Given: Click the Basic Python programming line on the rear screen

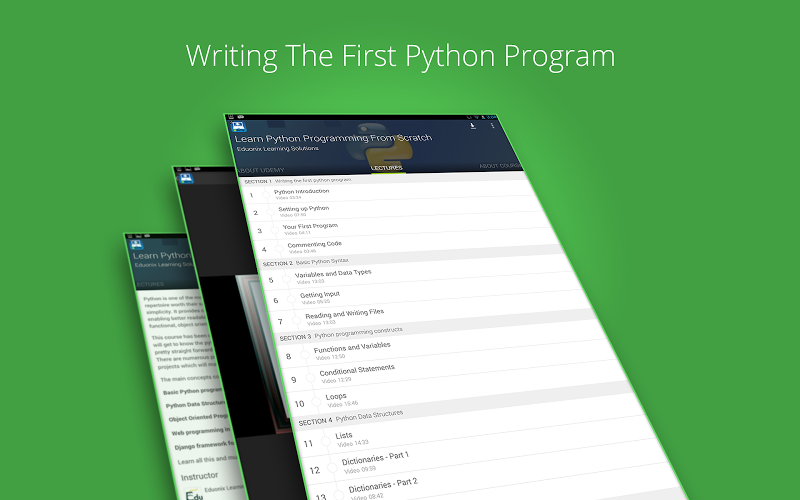Looking at the screenshot, I should (192, 391).
